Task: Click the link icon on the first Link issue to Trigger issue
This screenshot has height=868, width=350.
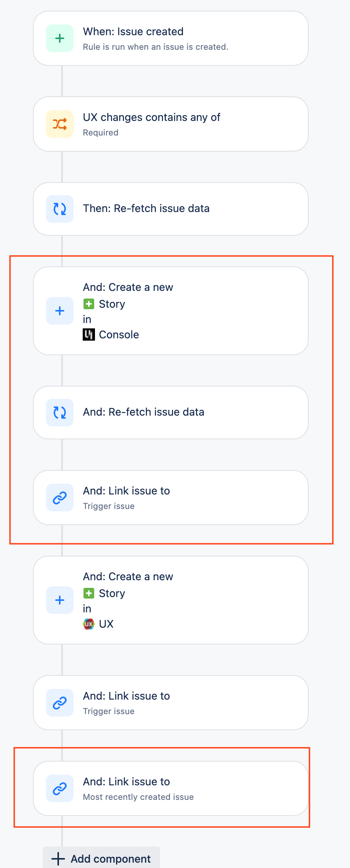Action: [59, 498]
